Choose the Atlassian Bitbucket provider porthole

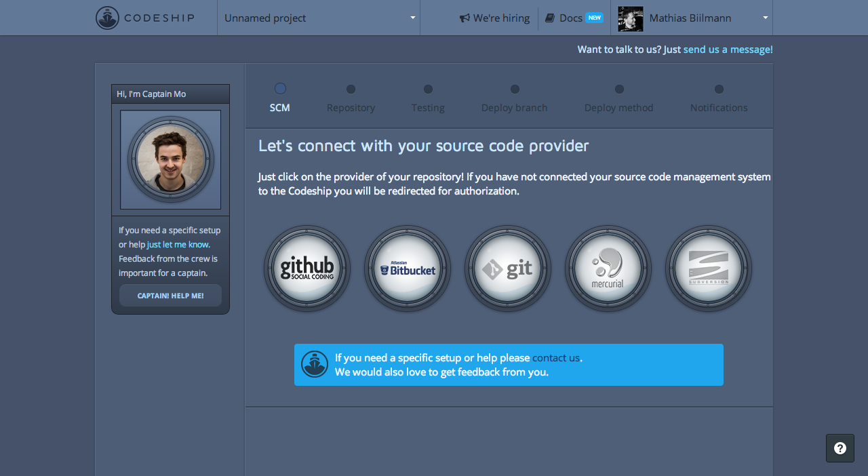pos(408,269)
